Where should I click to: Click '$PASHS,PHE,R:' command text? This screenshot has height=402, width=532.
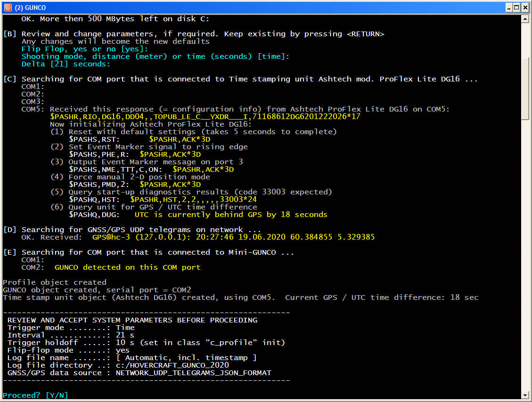click(x=99, y=154)
